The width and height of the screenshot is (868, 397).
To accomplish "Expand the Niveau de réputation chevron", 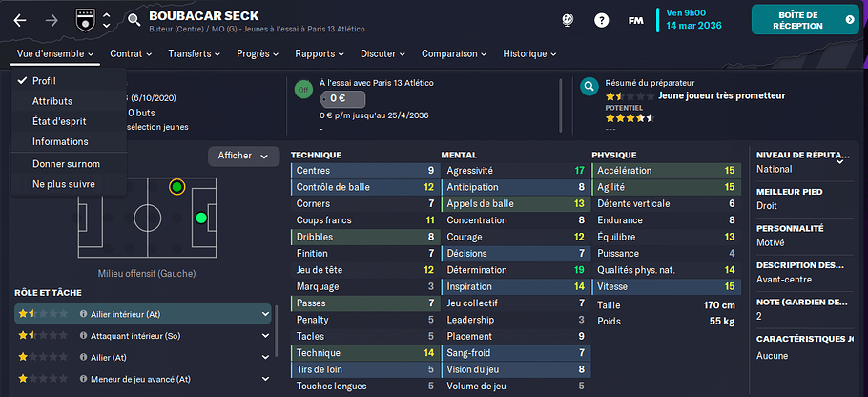I will point(839,161).
